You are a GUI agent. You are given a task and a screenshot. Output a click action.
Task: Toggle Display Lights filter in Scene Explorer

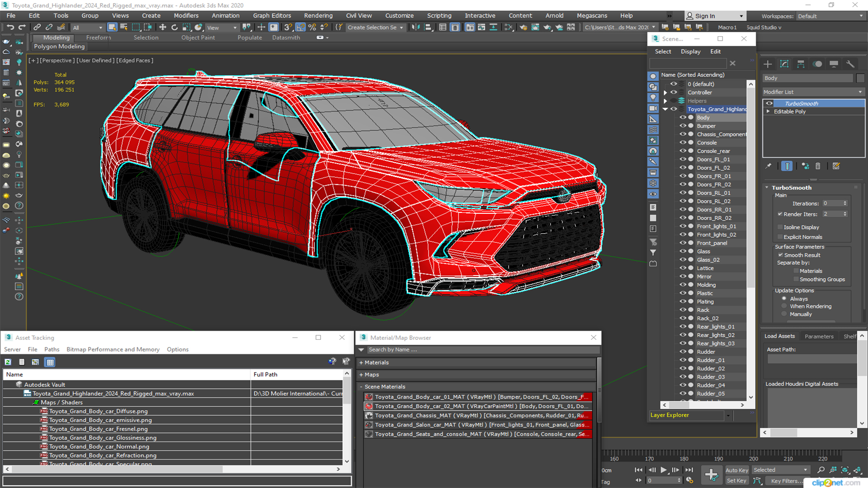pos(653,98)
